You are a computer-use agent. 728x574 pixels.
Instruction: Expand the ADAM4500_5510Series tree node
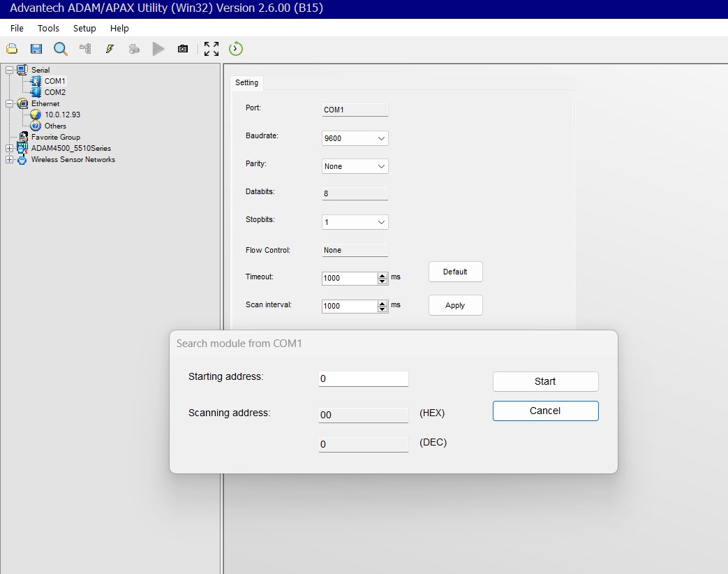point(9,148)
